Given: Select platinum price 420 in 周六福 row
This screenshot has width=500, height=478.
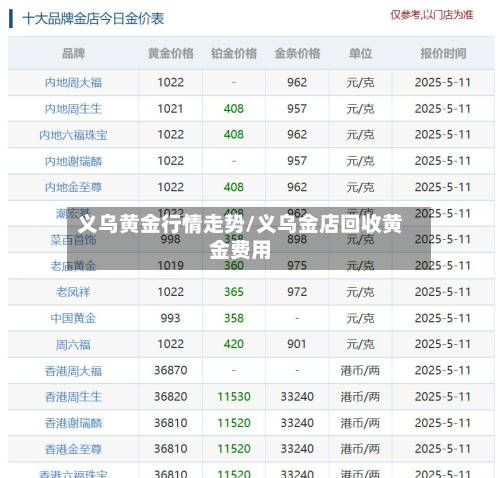Looking at the screenshot, I should point(234,344).
